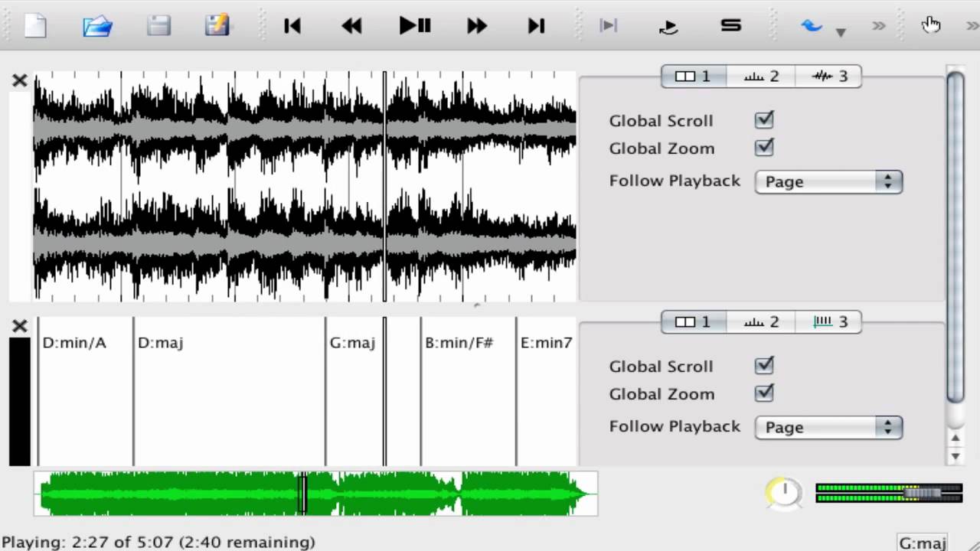980x551 pixels.
Task: Select tab 1 in the waveform pane
Action: point(693,77)
